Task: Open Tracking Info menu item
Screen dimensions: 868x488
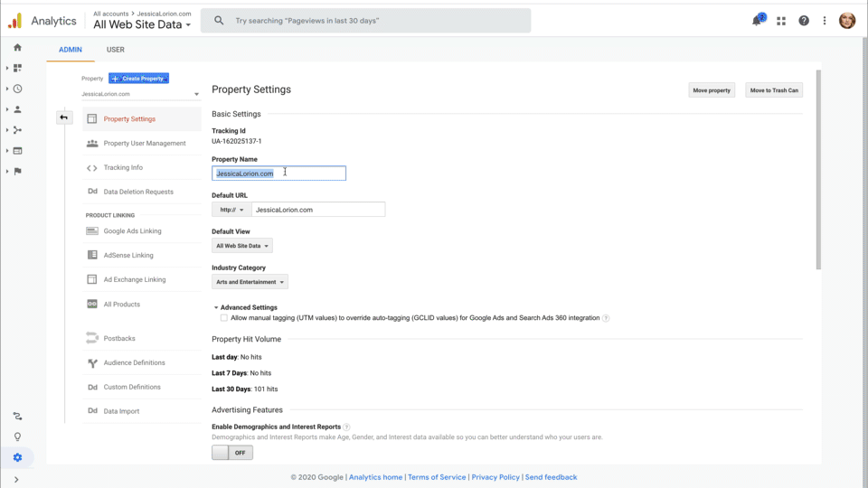Action: [142, 168]
